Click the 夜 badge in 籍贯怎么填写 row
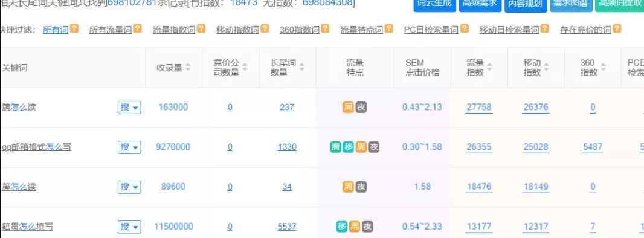This screenshot has width=644, height=238. click(x=367, y=227)
